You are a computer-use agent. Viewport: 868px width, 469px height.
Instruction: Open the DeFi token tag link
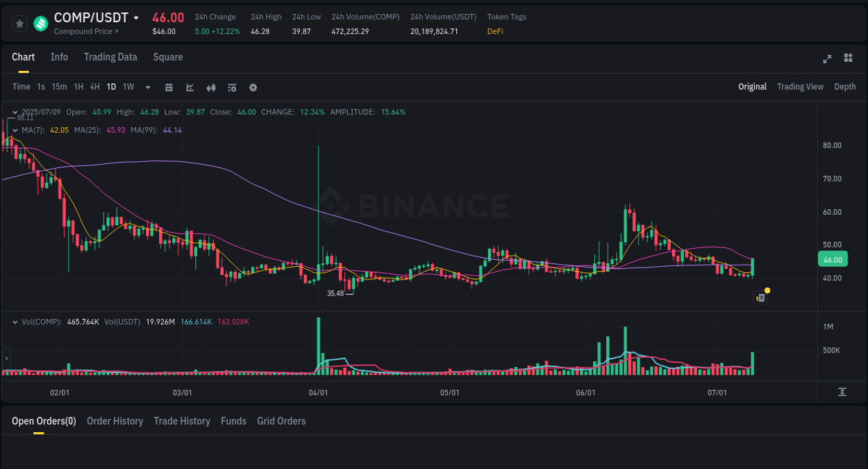(x=495, y=31)
